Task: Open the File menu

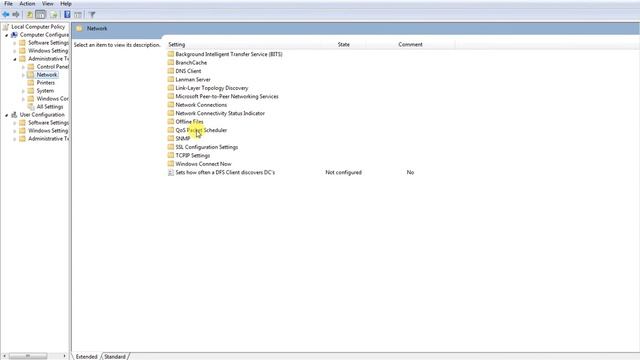Action: 8,4
